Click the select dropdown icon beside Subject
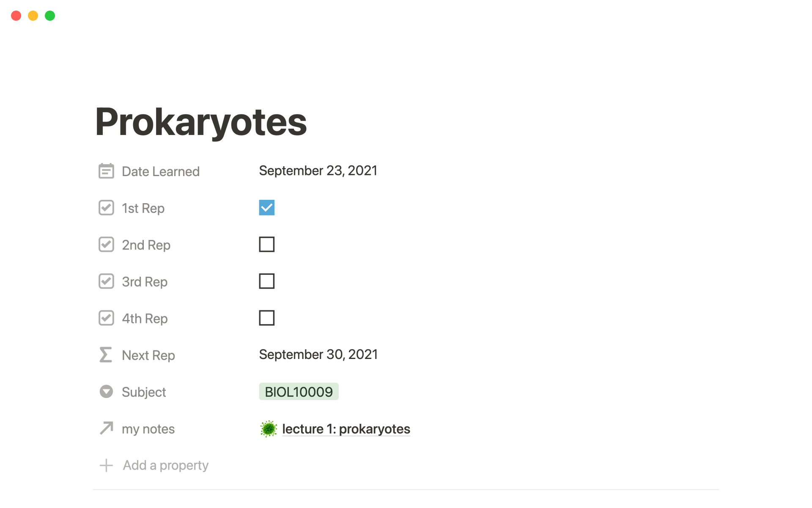 [106, 392]
